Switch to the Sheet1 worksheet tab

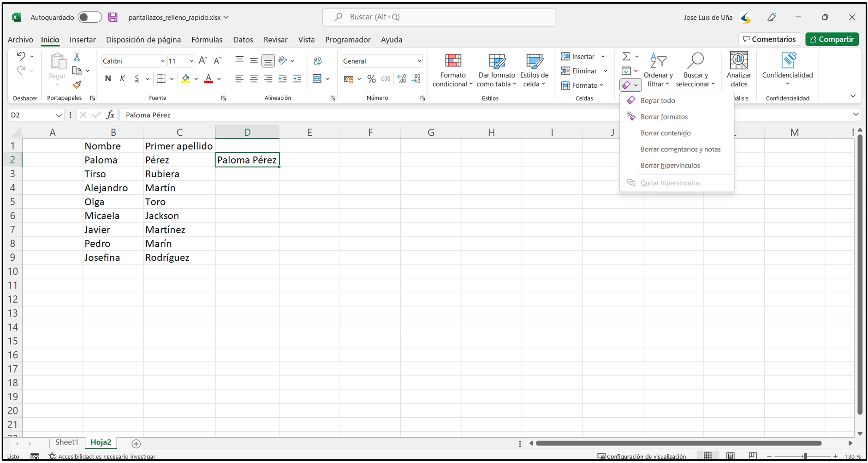66,442
